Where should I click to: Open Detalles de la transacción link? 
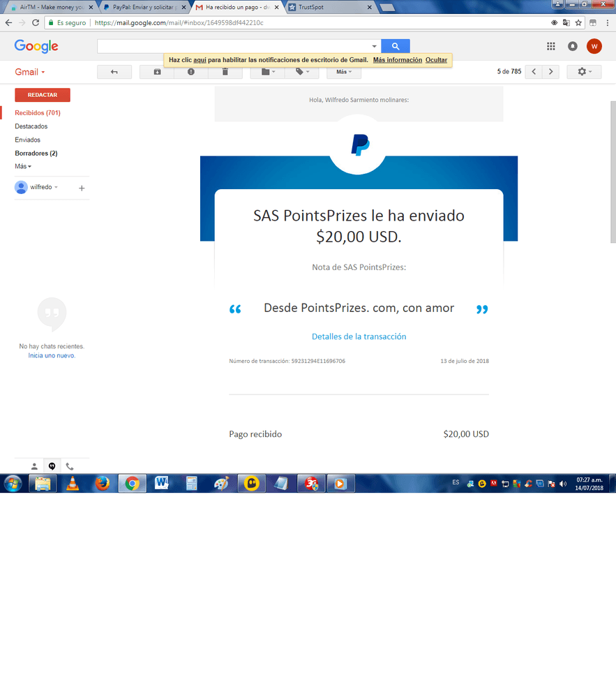(359, 336)
